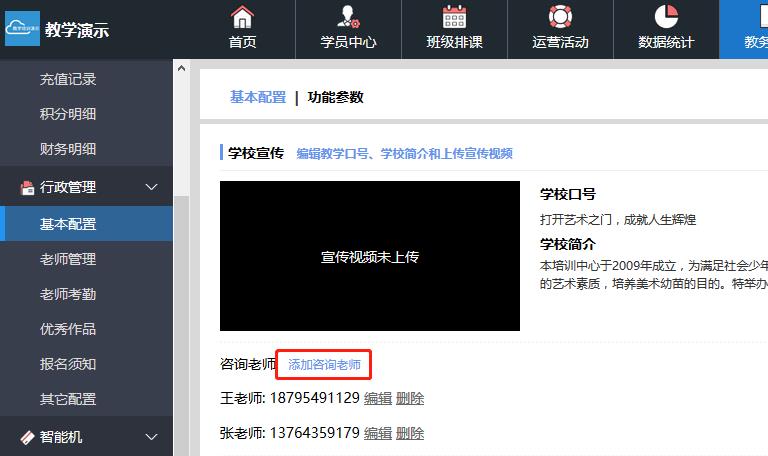The height and width of the screenshot is (456, 768).
Task: Go to 充值记录 in the sidebar
Action: pyautogui.click(x=68, y=79)
